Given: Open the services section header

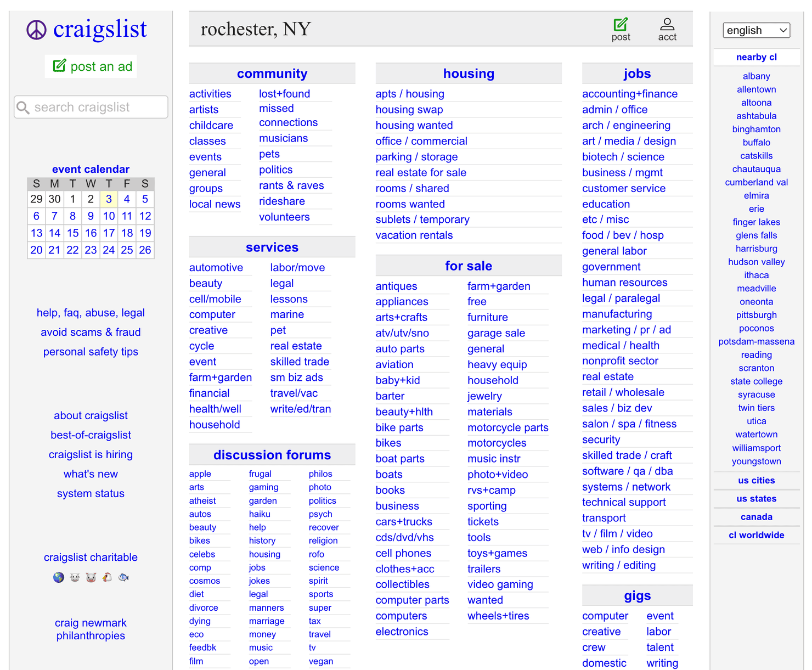Looking at the screenshot, I should tap(272, 247).
